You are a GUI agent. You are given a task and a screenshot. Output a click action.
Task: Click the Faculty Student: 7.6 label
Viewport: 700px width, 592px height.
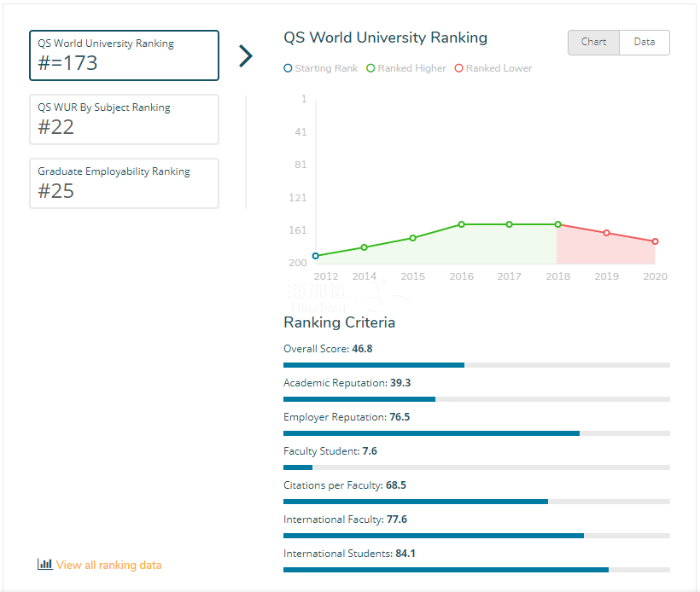tap(330, 451)
